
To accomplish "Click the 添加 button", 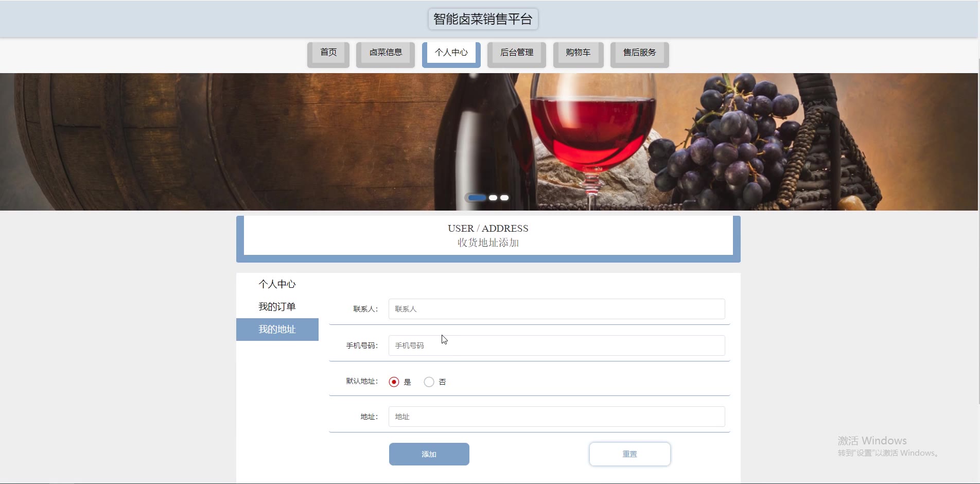I will pos(429,454).
